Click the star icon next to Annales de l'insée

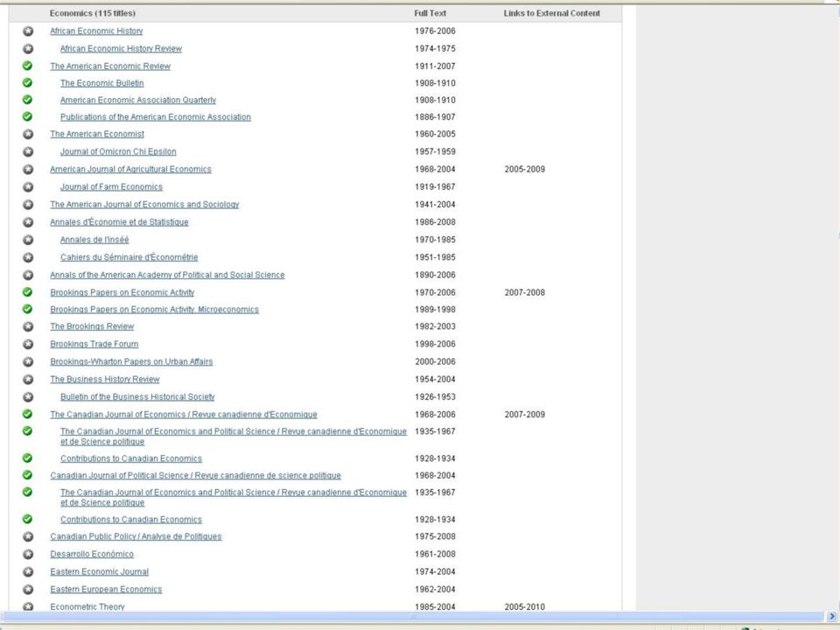click(x=28, y=240)
